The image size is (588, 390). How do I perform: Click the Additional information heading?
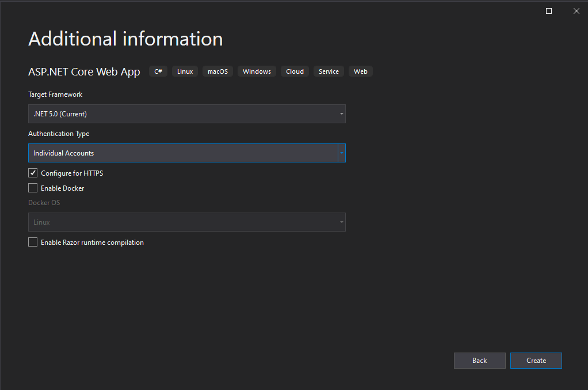[x=125, y=39]
